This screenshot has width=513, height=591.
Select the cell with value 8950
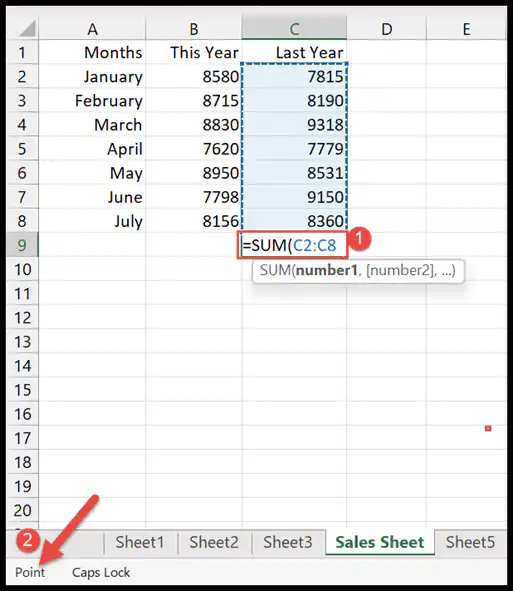193,173
